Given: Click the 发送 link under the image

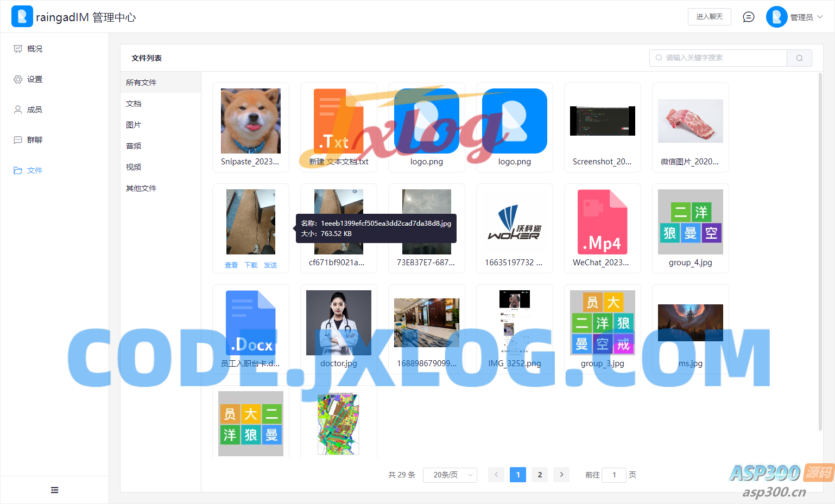Looking at the screenshot, I should (270, 265).
